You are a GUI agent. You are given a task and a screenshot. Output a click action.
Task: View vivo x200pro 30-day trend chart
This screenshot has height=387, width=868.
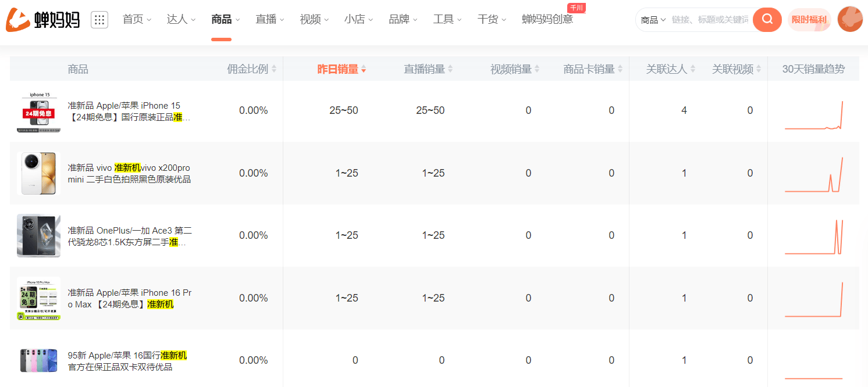tap(813, 174)
